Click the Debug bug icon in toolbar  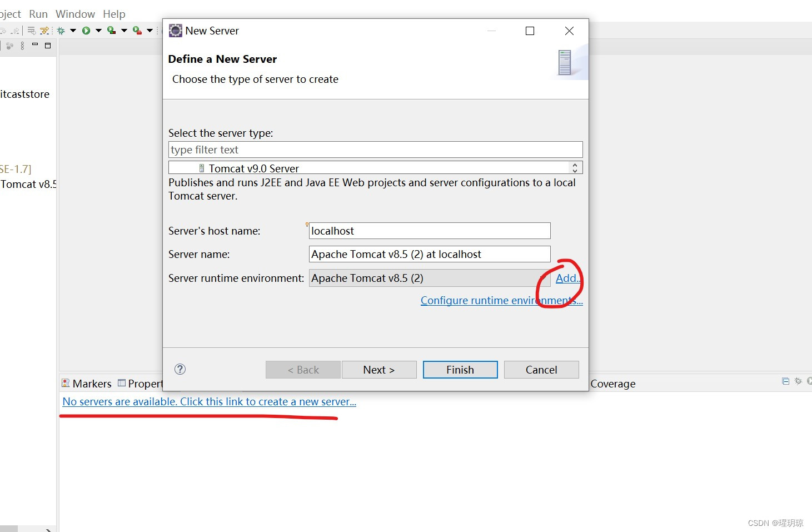pos(61,31)
